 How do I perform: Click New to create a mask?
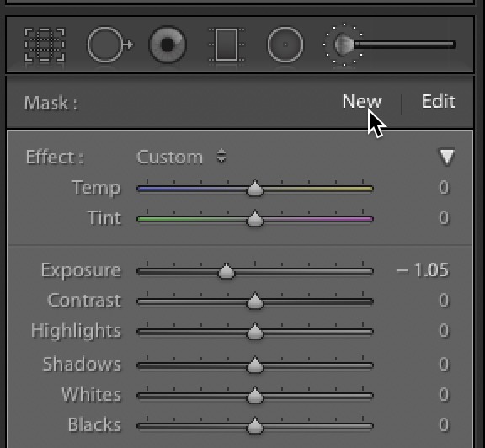tap(361, 102)
